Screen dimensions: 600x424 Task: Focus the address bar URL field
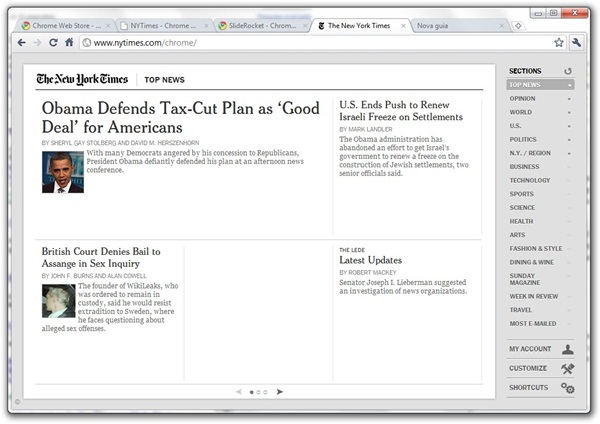point(321,43)
